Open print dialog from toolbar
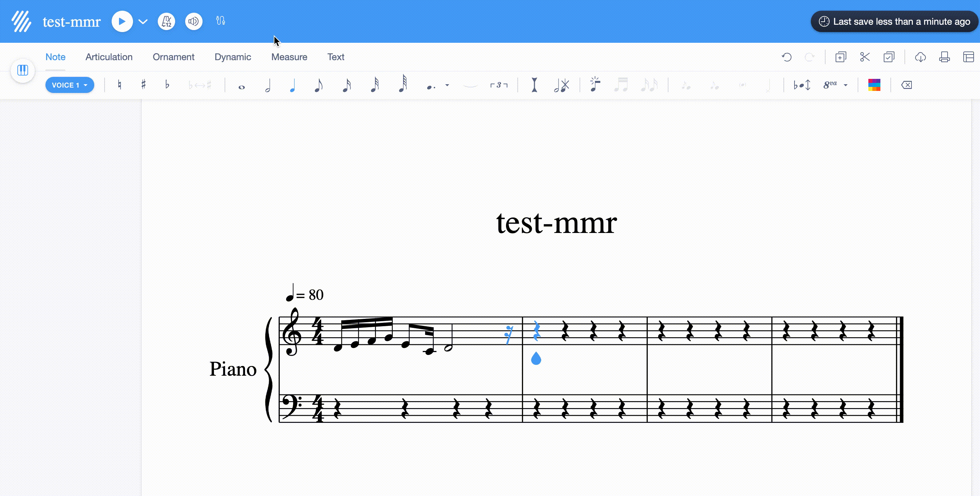 pos(945,57)
